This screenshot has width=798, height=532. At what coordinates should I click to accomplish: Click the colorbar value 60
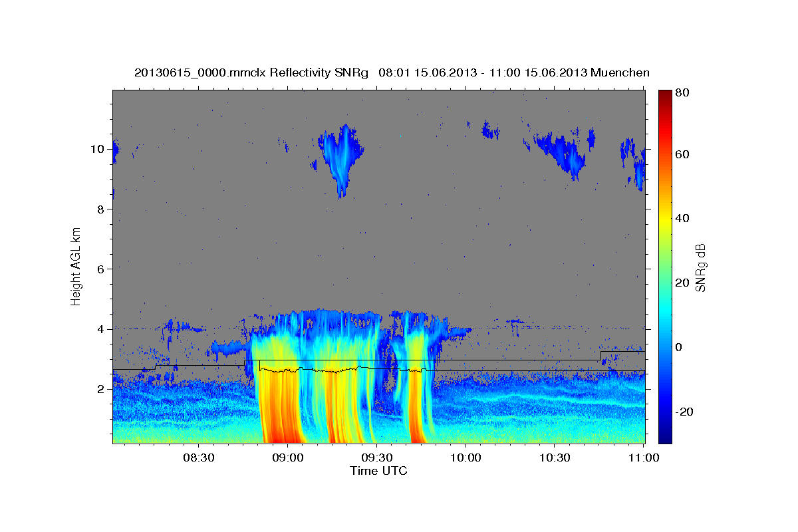coord(682,154)
